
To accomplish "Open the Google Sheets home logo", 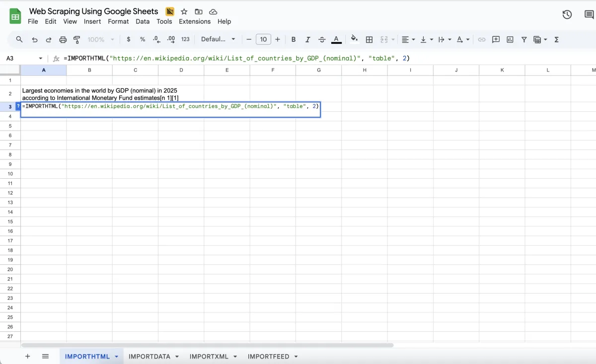I will pyautogui.click(x=15, y=16).
